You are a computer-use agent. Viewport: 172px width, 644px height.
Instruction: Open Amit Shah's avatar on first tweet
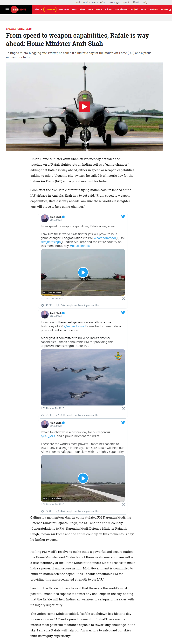pos(45,218)
